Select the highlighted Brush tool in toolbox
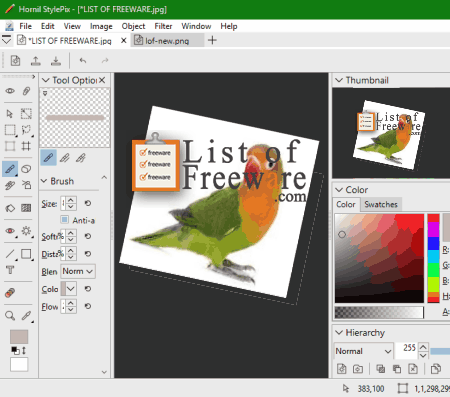Viewport: 450px width, 397px height. [x=10, y=169]
